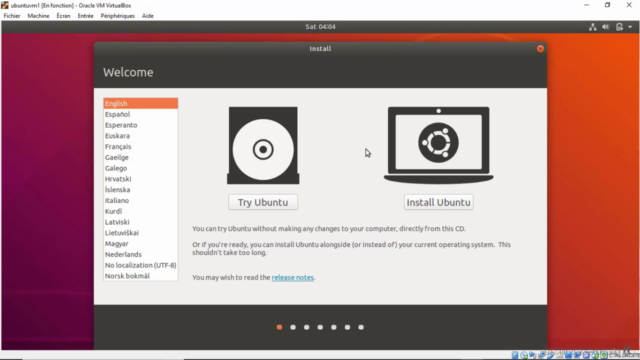
Task: Click the Try Ubuntu button
Action: click(263, 202)
